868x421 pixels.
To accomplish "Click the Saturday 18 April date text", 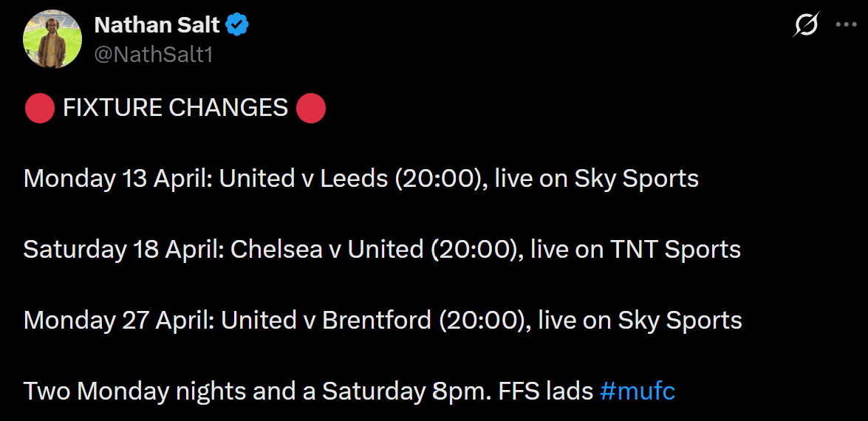I will coord(123,250).
